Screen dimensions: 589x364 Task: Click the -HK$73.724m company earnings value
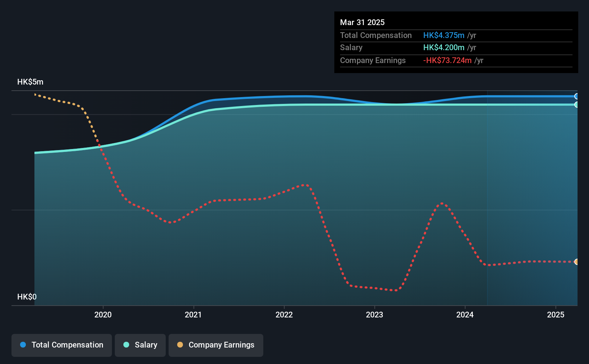(x=447, y=61)
